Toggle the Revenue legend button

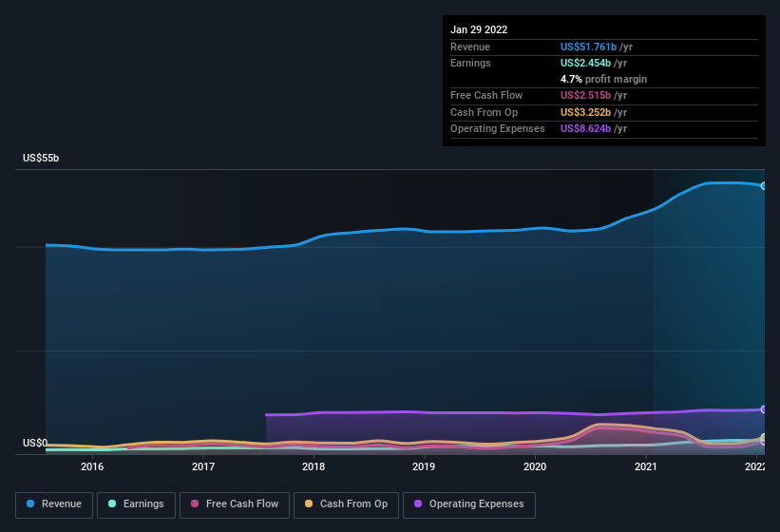click(x=54, y=504)
